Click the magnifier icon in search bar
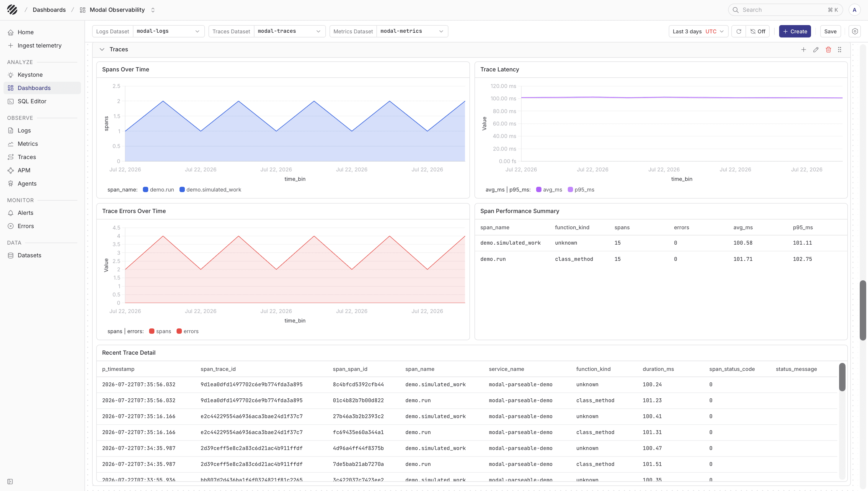This screenshot has width=868, height=491. click(735, 10)
